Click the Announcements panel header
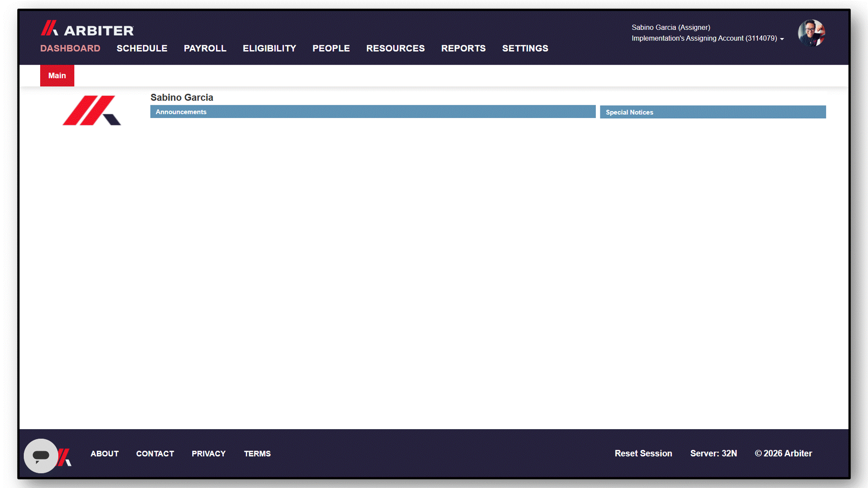This screenshot has width=868, height=488. coord(373,112)
